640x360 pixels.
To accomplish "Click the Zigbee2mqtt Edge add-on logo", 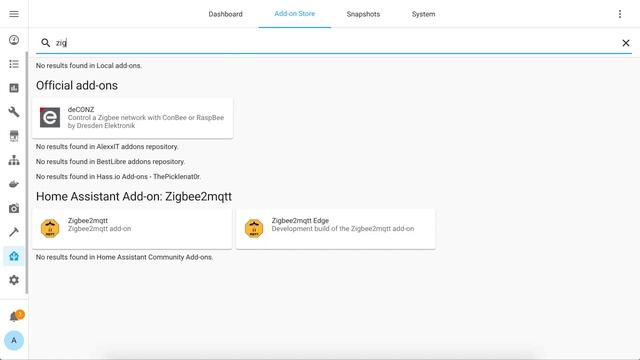I will click(254, 229).
